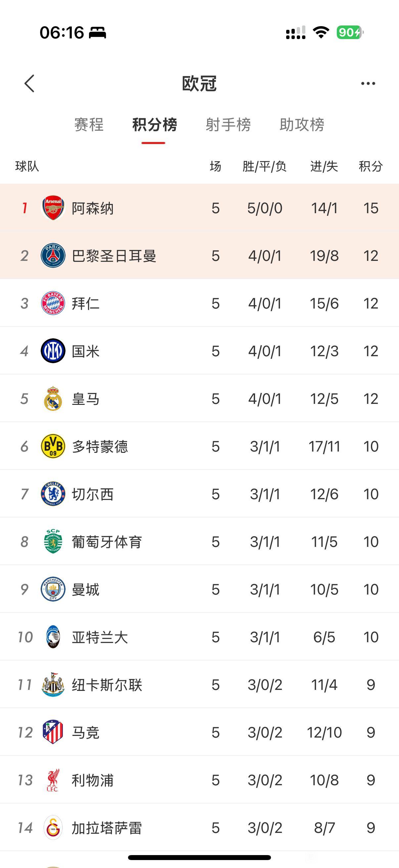Tap the Manchester City crest
Viewport: 399px width, 868px height.
pos(53,589)
